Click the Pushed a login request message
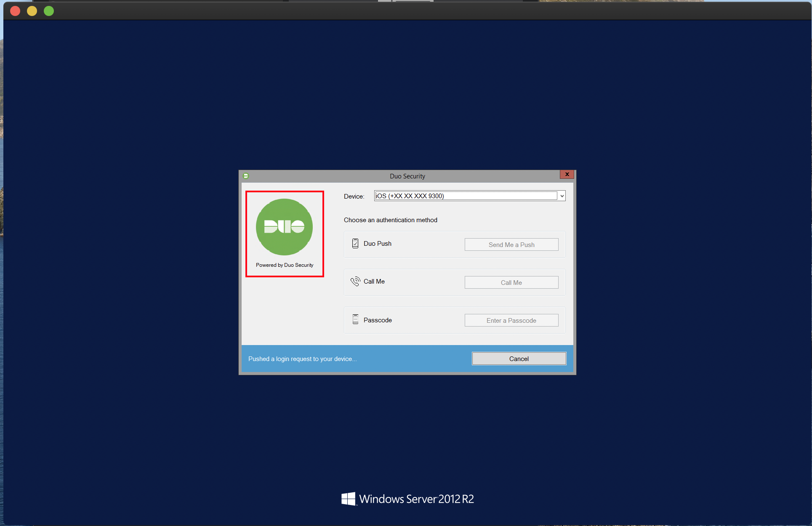812x526 pixels. pos(302,359)
